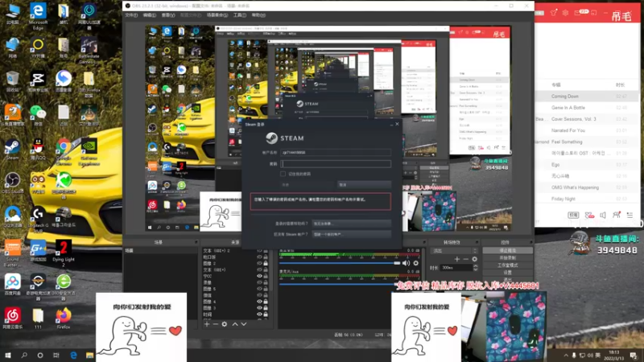Toggle the lock on the 图像 2 source
Image resolution: width=644 pixels, height=362 pixels.
[x=266, y=263]
